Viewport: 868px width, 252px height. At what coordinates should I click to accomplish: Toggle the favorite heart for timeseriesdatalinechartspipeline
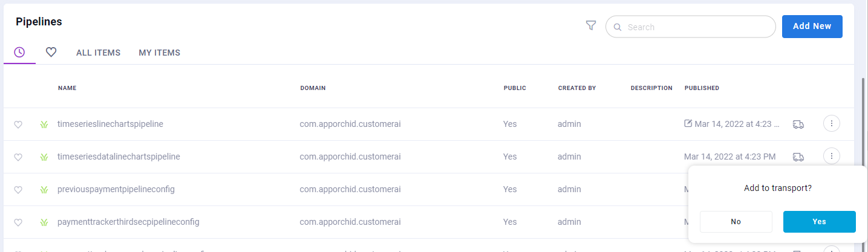pyautogui.click(x=18, y=157)
